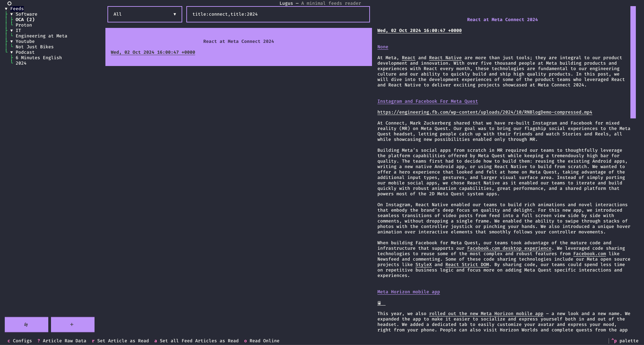This screenshot has width=644, height=345.
Task: Collapse the Podcast folder arrow
Action: pos(12,52)
